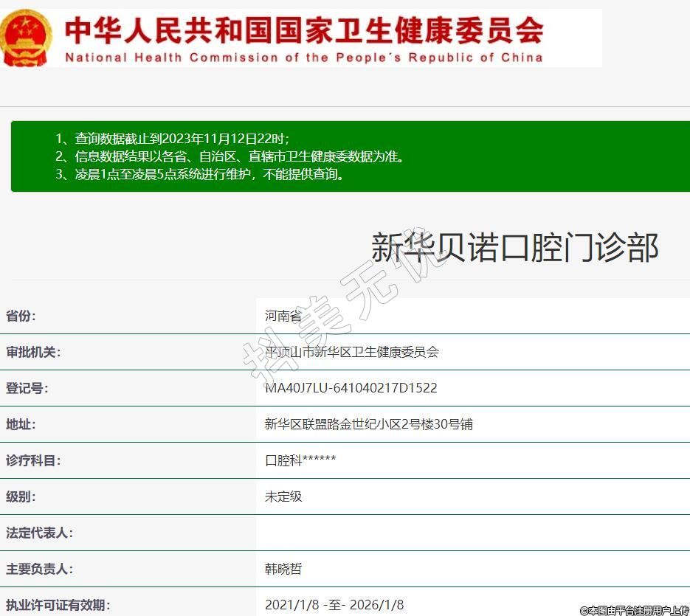This screenshot has height=616, width=690.
Task: Click the department value 口腔科******
Action: [300, 460]
